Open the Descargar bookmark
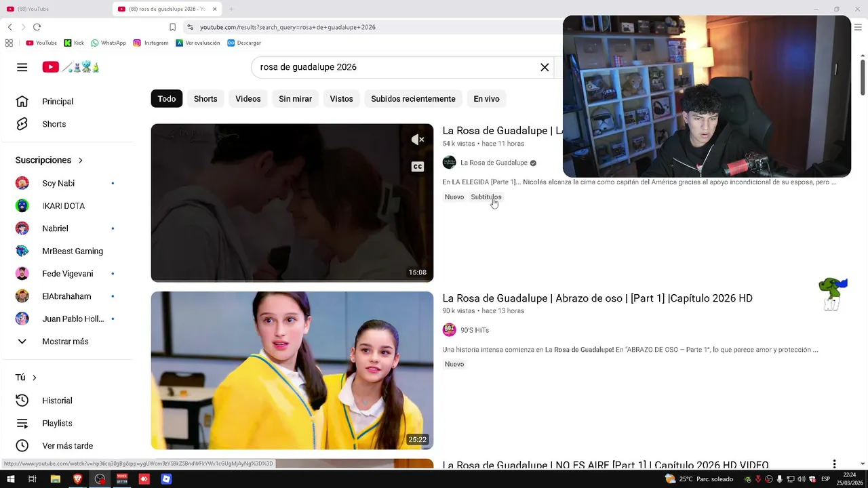868x488 pixels. 244,43
